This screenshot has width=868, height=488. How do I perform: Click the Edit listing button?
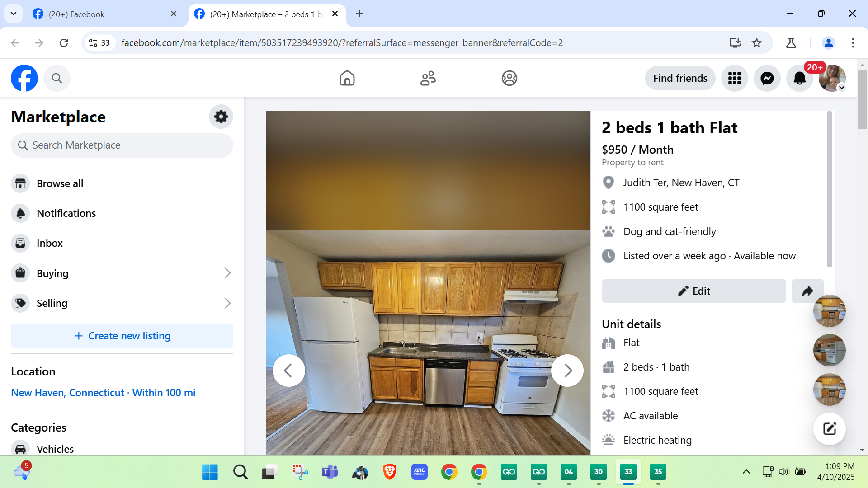click(x=693, y=291)
